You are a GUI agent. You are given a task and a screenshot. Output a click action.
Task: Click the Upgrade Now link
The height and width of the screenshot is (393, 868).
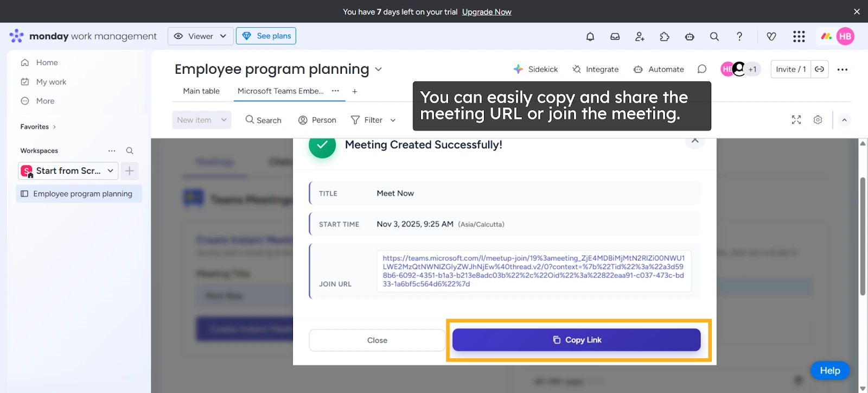tap(486, 12)
